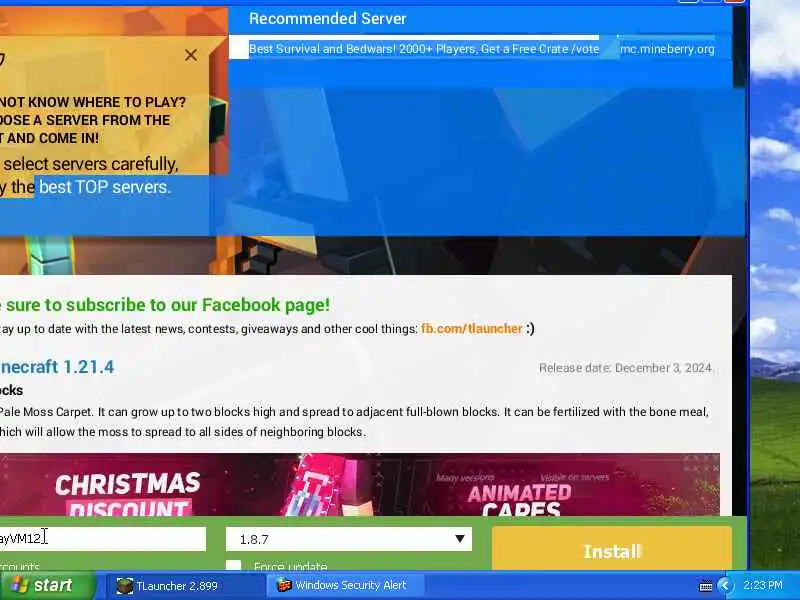Open the version dropdown showing 1.8.7
Viewport: 800px width, 600px height.
click(x=349, y=539)
